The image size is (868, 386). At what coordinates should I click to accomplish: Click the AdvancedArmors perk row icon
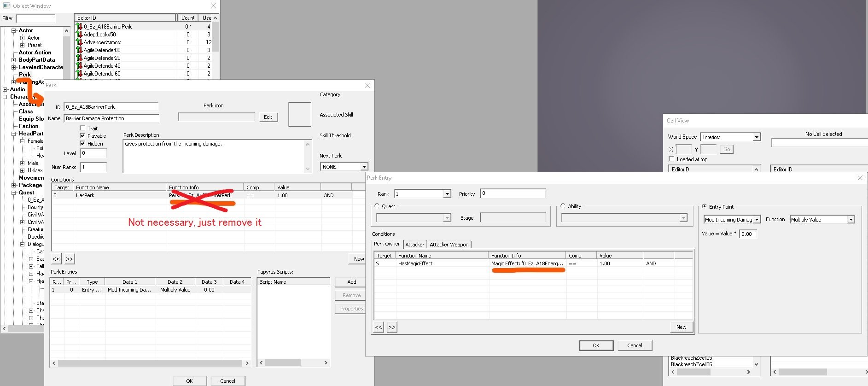79,42
